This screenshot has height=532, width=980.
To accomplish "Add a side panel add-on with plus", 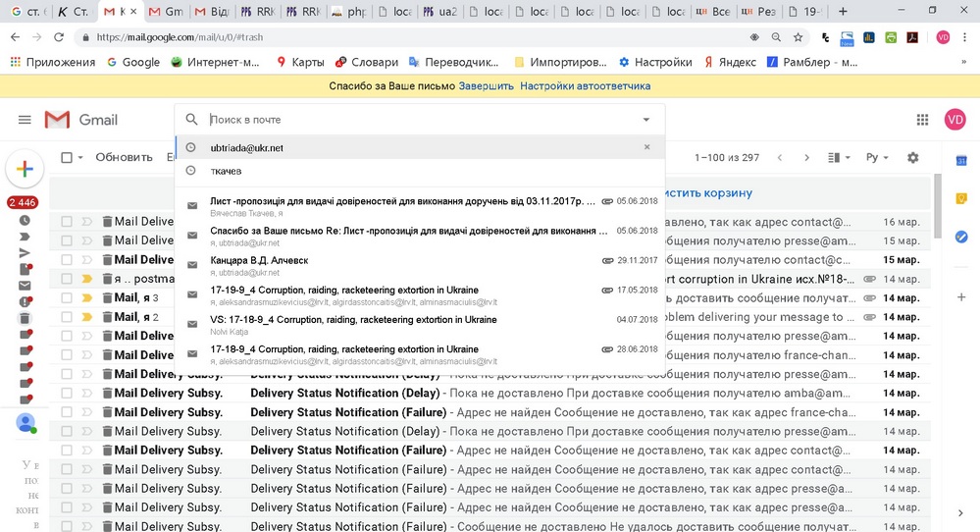I will click(x=961, y=297).
